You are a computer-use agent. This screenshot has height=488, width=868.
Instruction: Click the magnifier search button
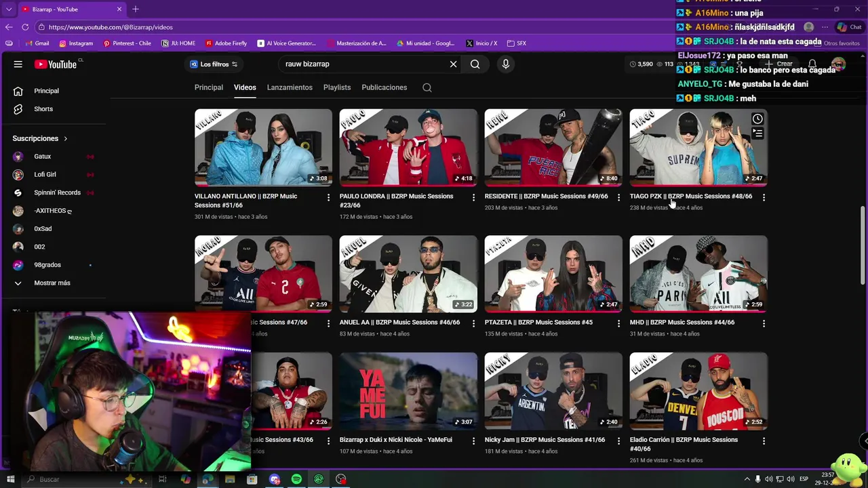pos(475,64)
